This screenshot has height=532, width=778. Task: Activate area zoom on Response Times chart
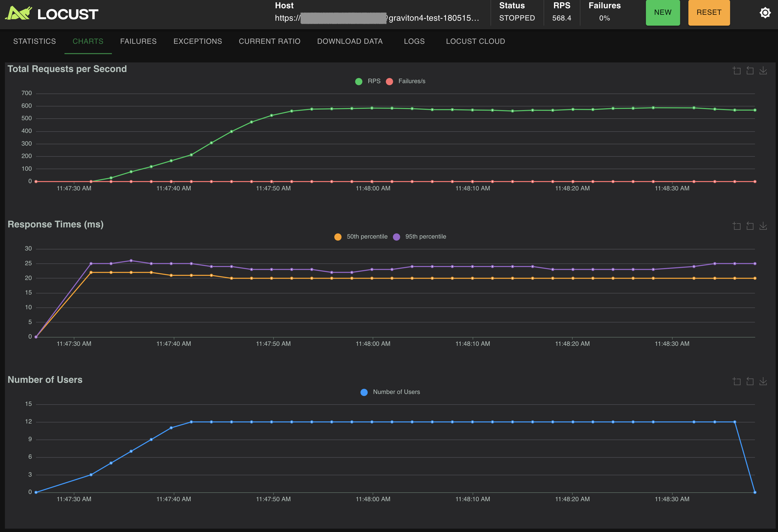pyautogui.click(x=737, y=226)
